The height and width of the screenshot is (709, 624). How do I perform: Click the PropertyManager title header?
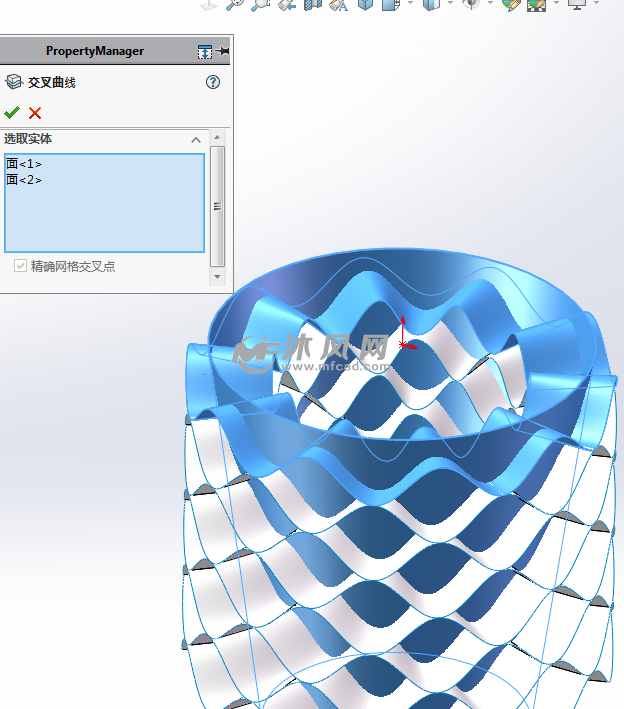[x=95, y=51]
